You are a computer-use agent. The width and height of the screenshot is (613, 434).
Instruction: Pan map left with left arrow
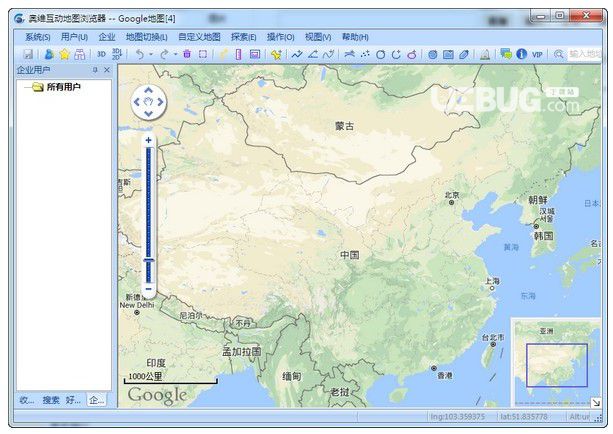pos(136,102)
